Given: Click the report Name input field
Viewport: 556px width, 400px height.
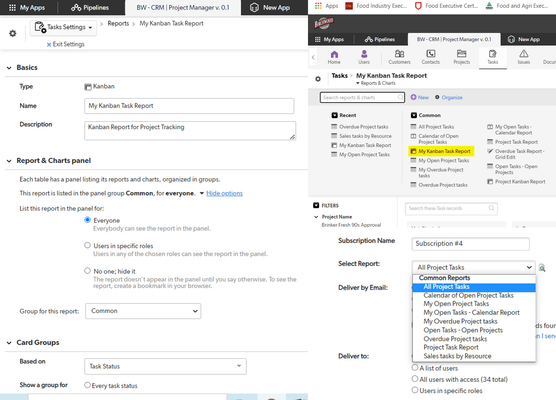Looking at the screenshot, I should click(189, 106).
